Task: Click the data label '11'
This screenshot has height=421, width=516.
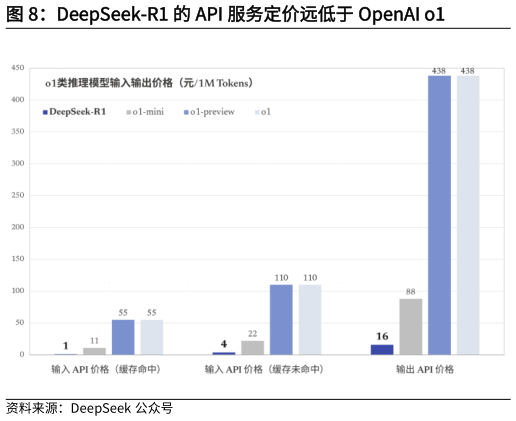Action: pyautogui.click(x=94, y=341)
